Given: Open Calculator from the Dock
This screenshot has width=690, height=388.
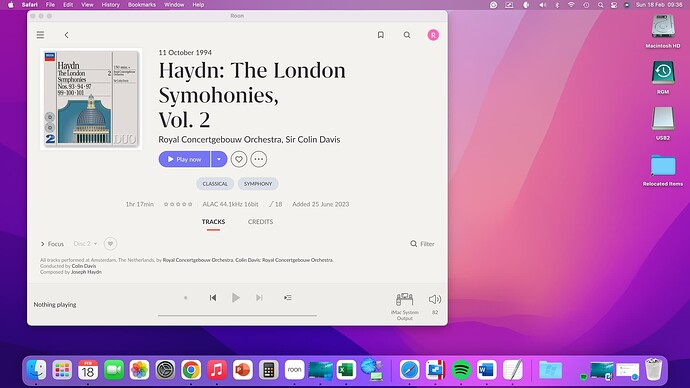Looking at the screenshot, I should [268, 370].
